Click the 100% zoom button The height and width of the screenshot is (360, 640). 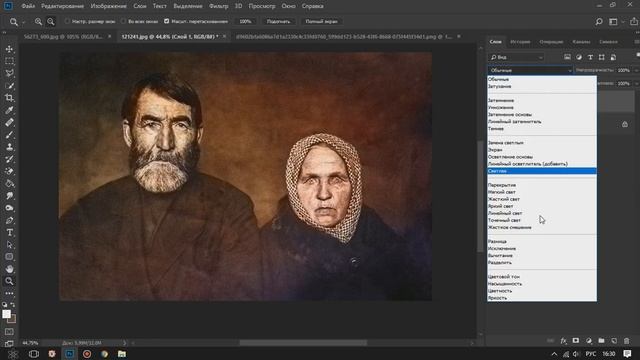(x=245, y=22)
